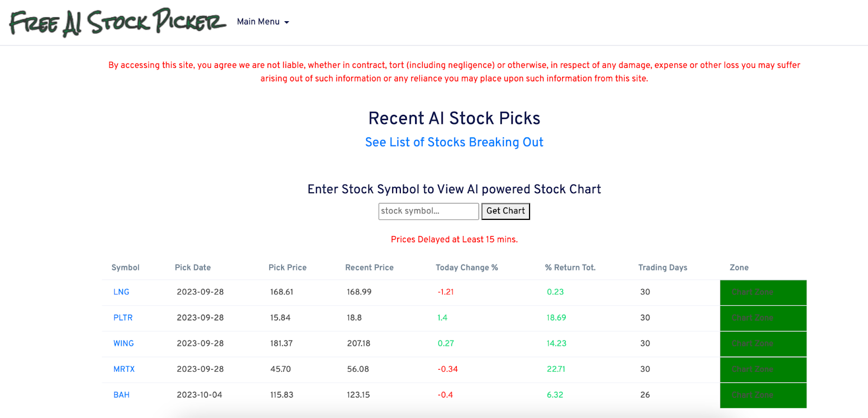Viewport: 868px width, 418px height.
Task: Open the LNG stock symbol link
Action: point(121,292)
